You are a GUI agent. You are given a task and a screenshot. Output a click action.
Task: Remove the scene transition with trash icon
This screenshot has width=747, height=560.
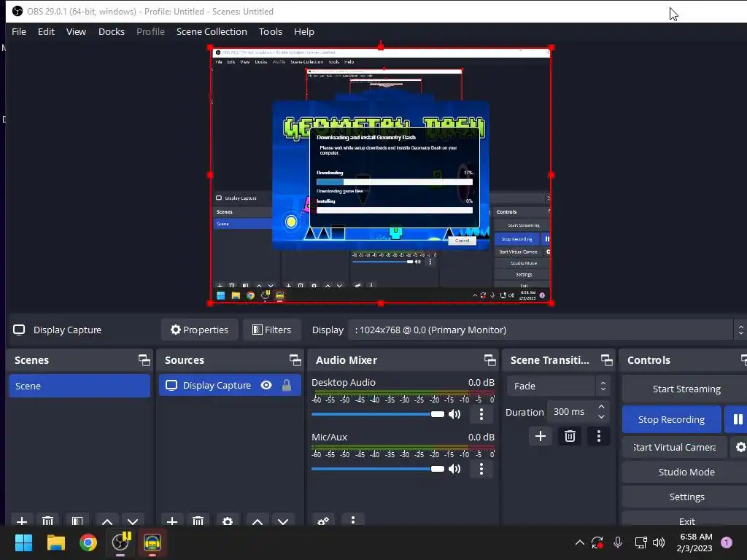click(x=570, y=436)
